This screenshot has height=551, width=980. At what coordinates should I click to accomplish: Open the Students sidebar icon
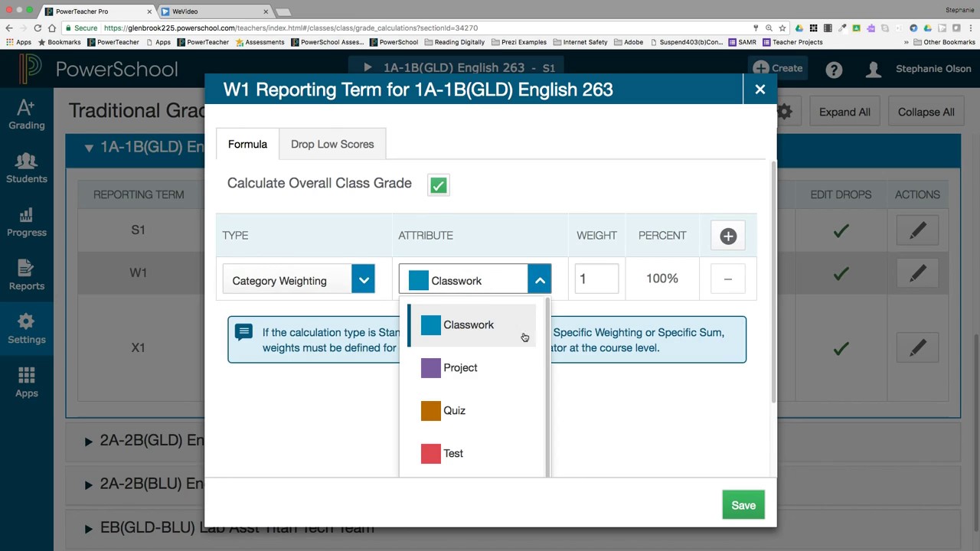(26, 168)
